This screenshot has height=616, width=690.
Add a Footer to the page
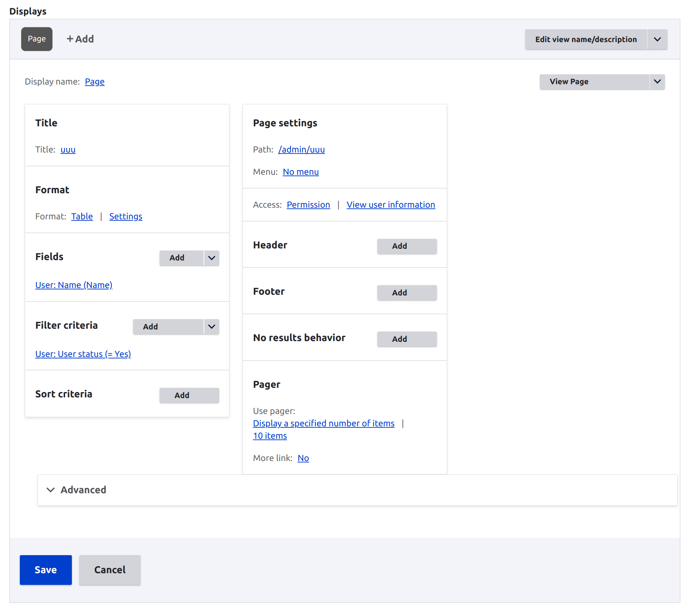pyautogui.click(x=406, y=293)
